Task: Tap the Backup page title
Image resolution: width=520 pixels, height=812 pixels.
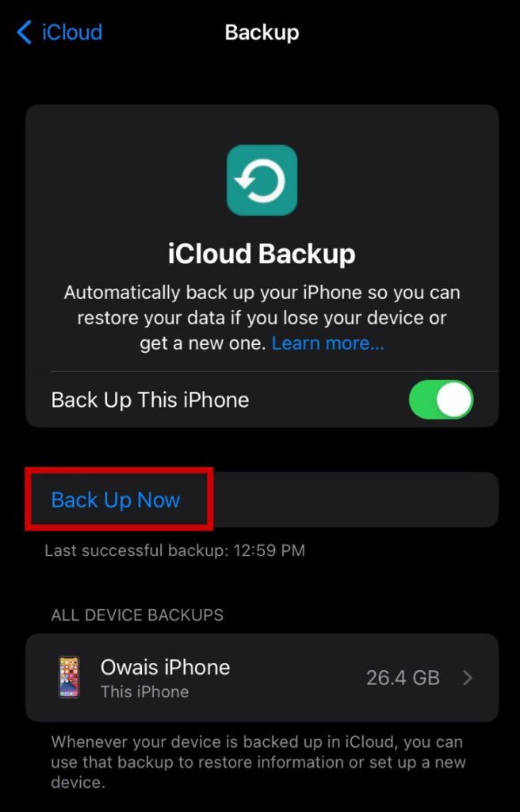Action: [262, 32]
